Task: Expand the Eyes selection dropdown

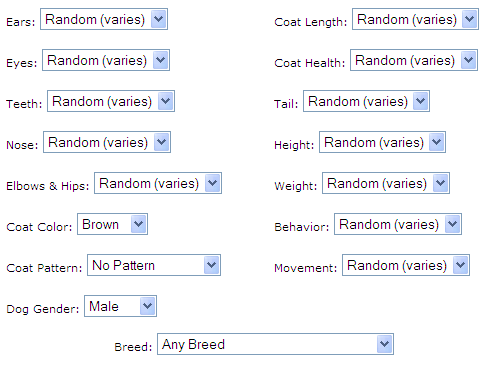Action: (x=106, y=60)
